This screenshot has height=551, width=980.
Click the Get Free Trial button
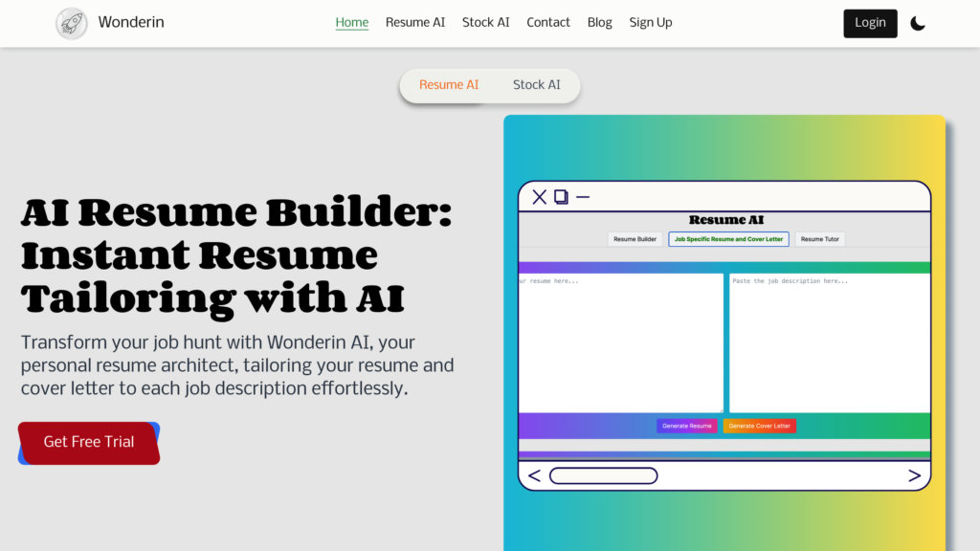pos(89,443)
